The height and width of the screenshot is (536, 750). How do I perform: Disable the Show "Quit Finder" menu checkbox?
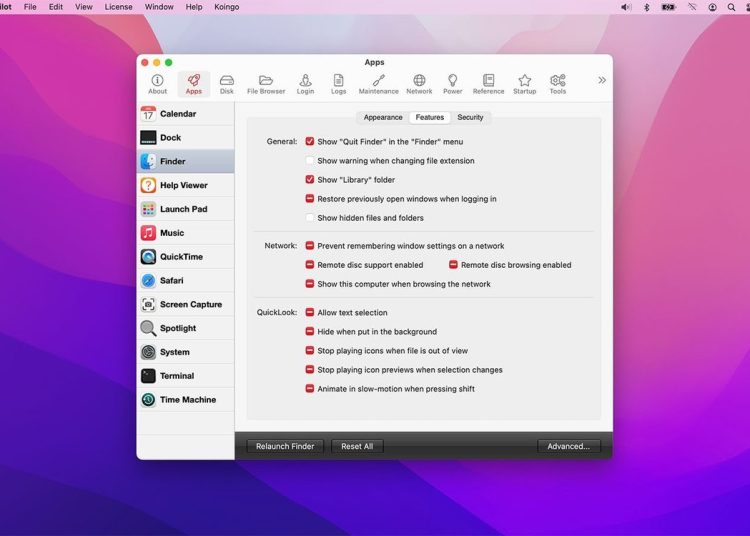coord(310,142)
